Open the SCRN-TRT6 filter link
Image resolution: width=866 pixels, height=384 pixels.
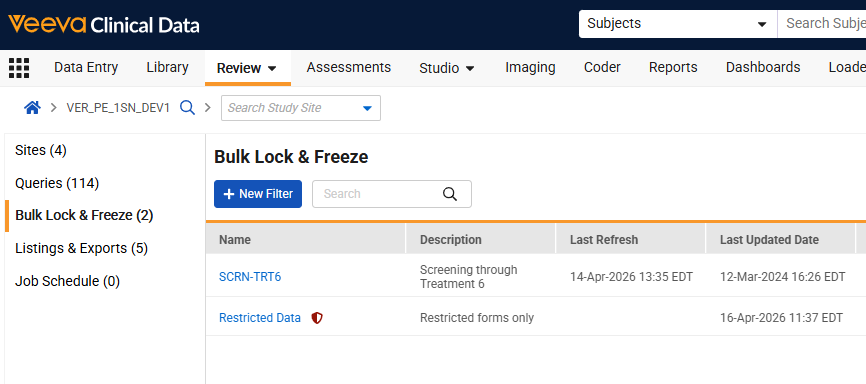coord(250,277)
